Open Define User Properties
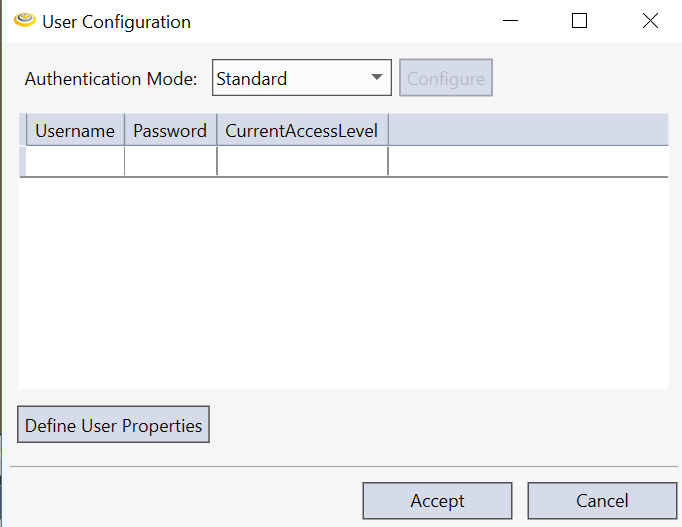682x527 pixels. 114,425
